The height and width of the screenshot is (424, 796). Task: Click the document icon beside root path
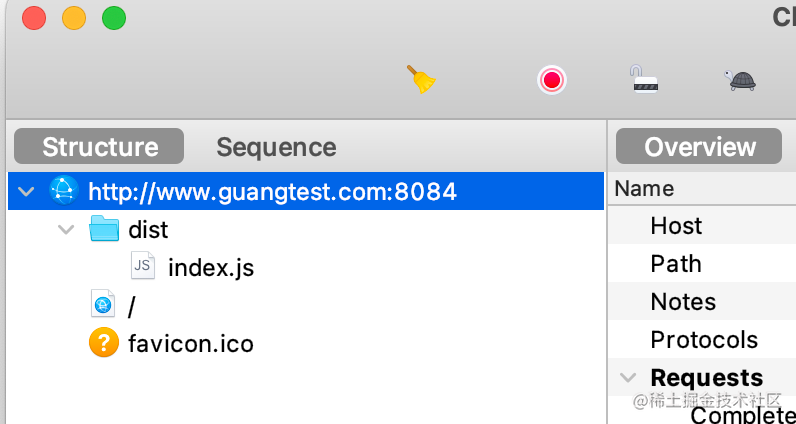(103, 305)
